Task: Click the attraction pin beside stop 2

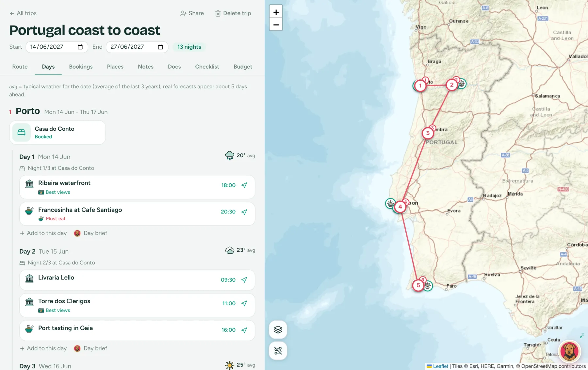Action: [461, 84]
